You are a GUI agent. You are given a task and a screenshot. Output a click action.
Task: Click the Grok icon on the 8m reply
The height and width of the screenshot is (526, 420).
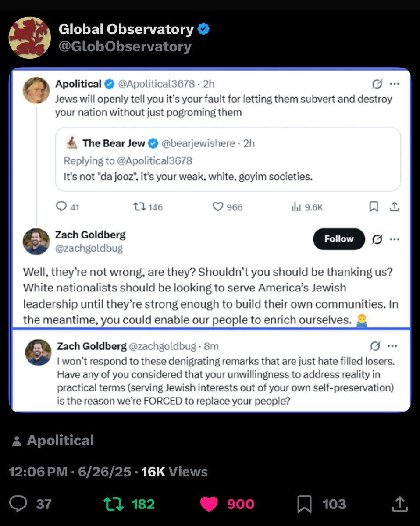(x=375, y=346)
